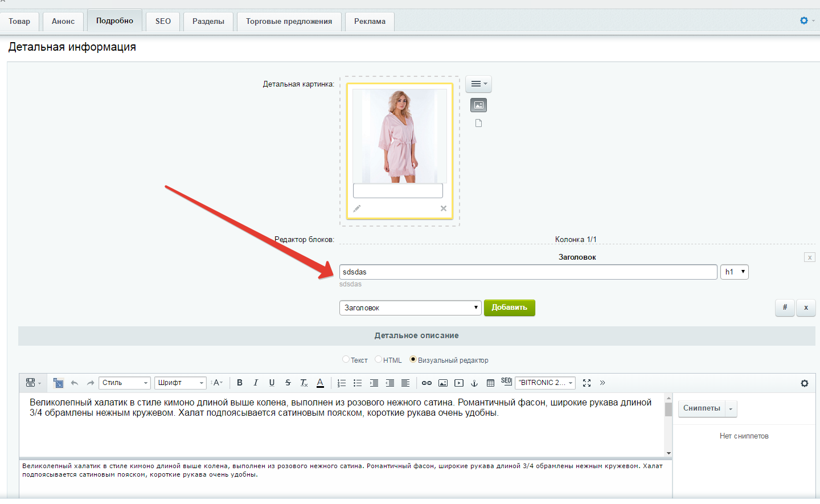Image resolution: width=820 pixels, height=504 pixels.
Task: Select file from structure icon
Action: coord(479,123)
